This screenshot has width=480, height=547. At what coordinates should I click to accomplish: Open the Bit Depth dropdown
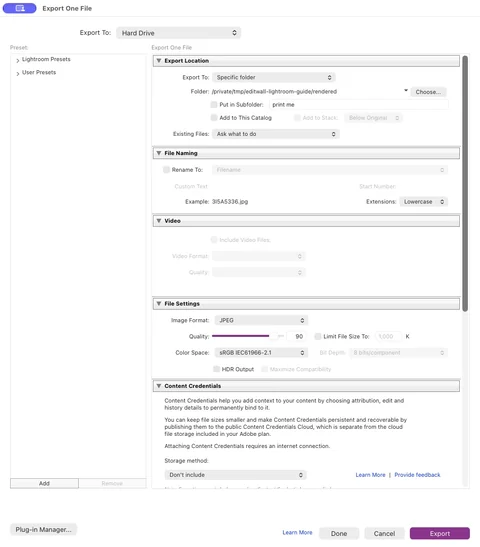(398, 353)
